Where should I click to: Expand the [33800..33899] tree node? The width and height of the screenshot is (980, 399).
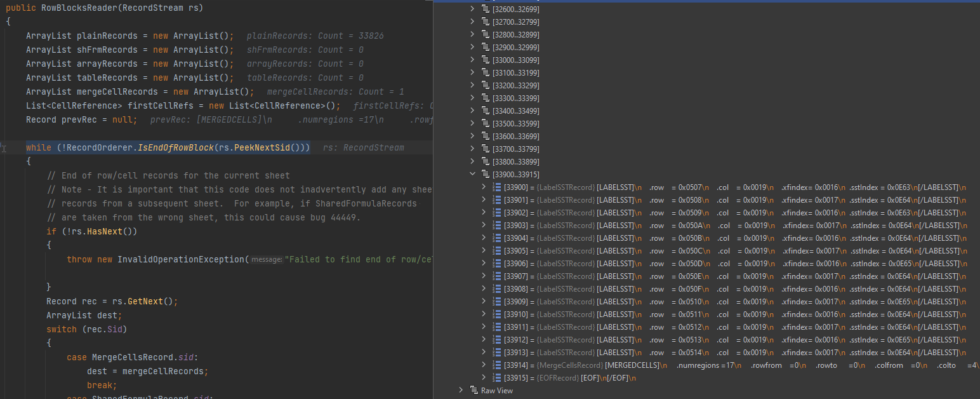point(472,161)
